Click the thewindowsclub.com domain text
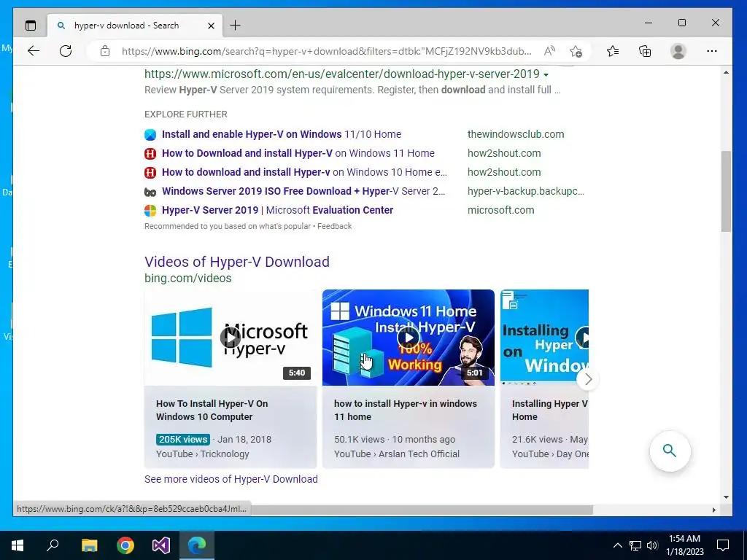Screen dimensions: 747x560 click(516, 134)
